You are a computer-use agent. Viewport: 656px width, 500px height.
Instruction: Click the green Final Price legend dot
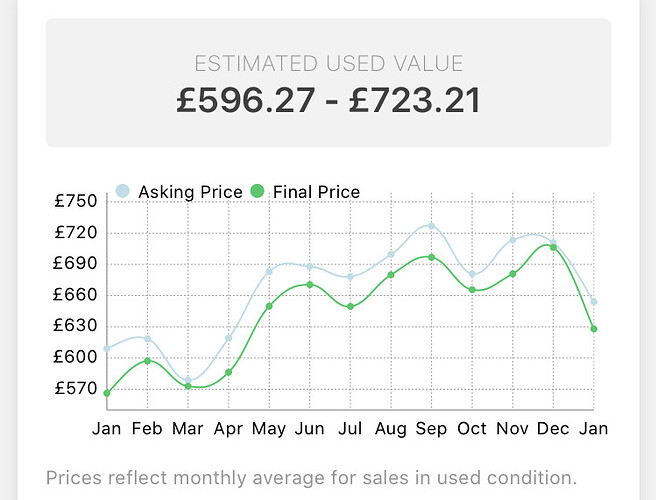(257, 191)
